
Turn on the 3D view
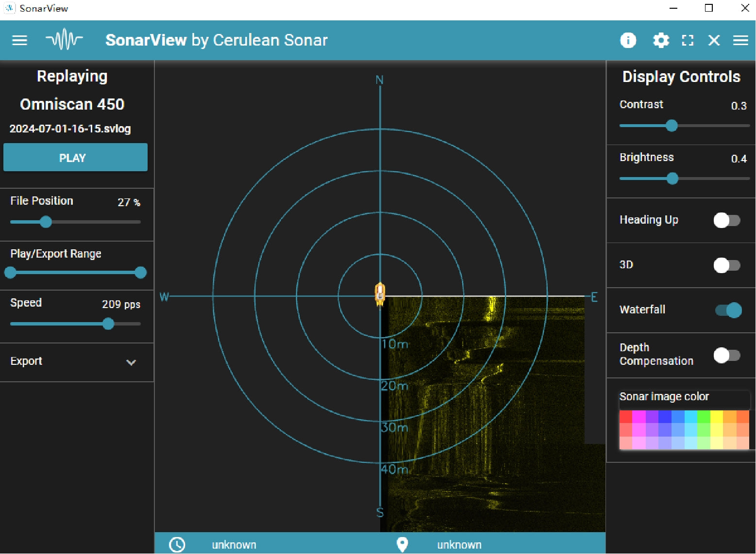click(x=726, y=265)
